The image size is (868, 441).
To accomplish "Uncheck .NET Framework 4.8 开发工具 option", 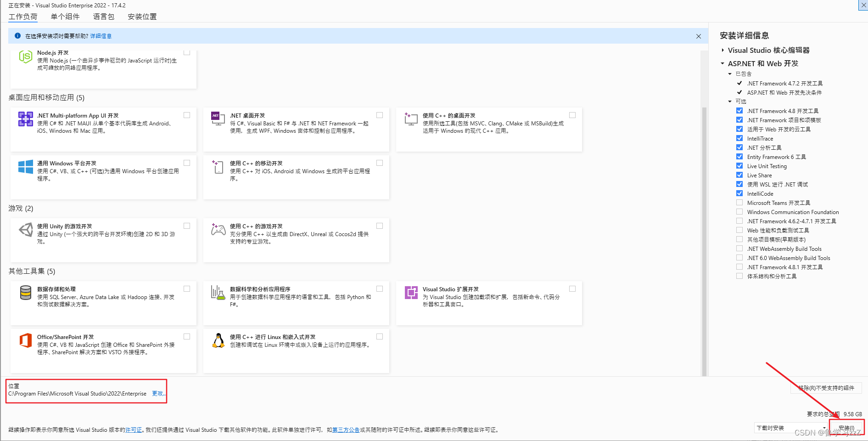I will pos(739,111).
